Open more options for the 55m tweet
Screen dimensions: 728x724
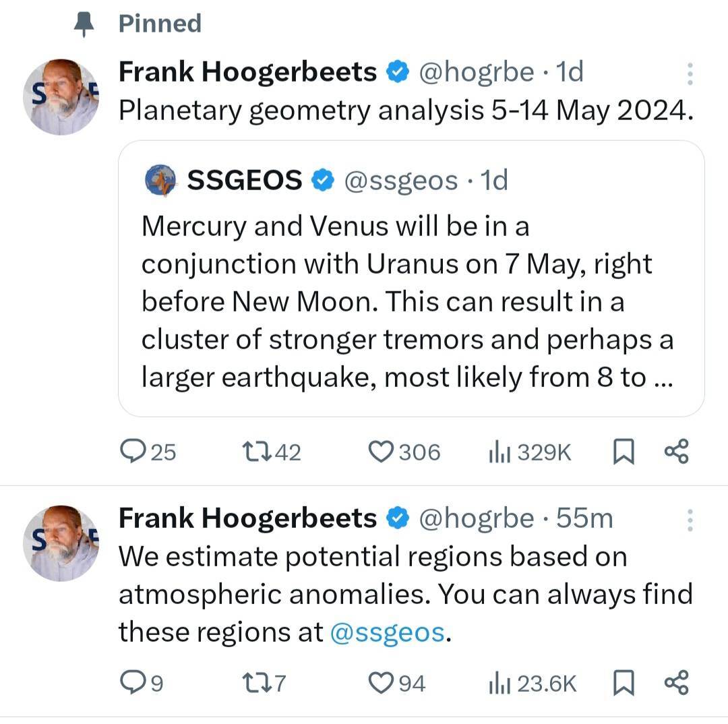pyautogui.click(x=690, y=520)
